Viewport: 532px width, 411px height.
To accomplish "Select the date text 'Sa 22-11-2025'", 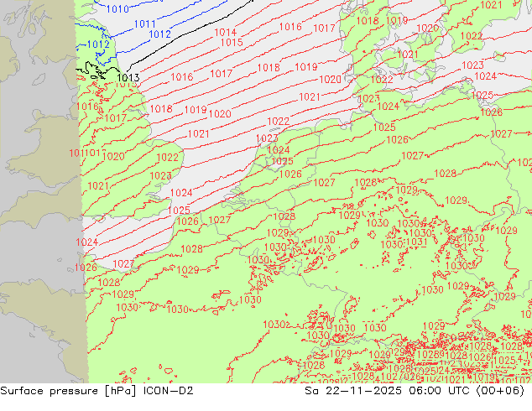I will pyautogui.click(x=353, y=391).
